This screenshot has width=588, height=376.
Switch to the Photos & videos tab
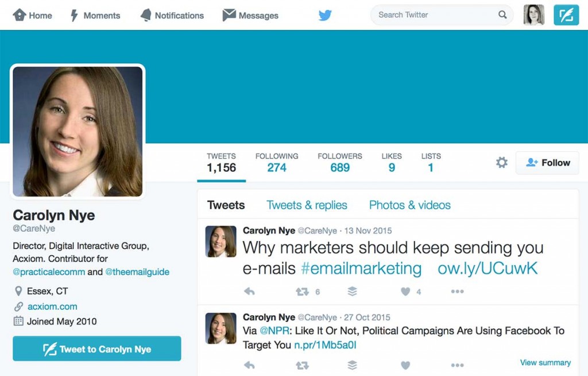409,205
